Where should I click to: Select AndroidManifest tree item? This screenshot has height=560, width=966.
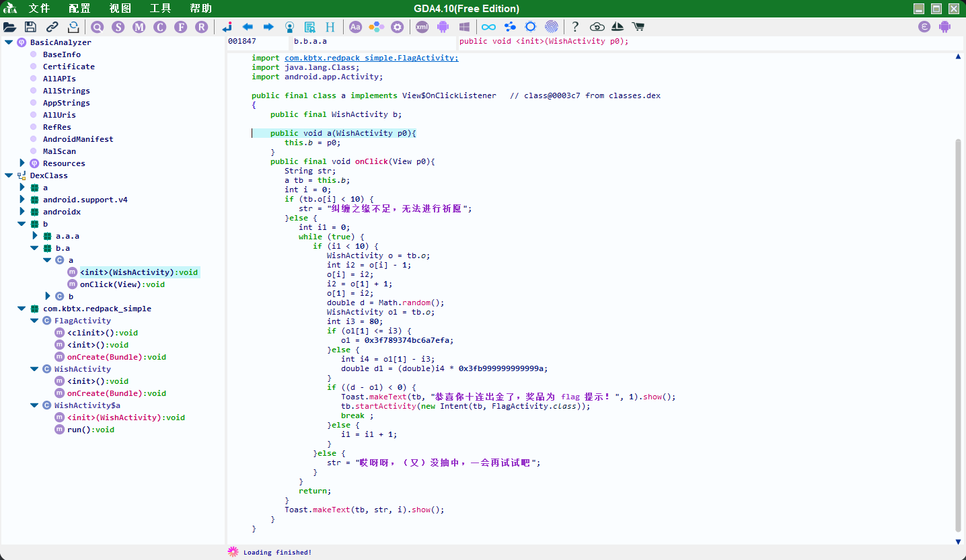pos(78,139)
